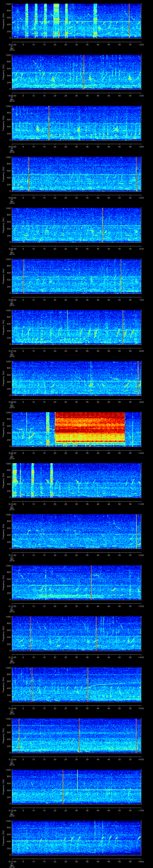The height and width of the screenshot is (868, 153).
Task: Click the 5:03:00 start time label
Action: (12, 147)
